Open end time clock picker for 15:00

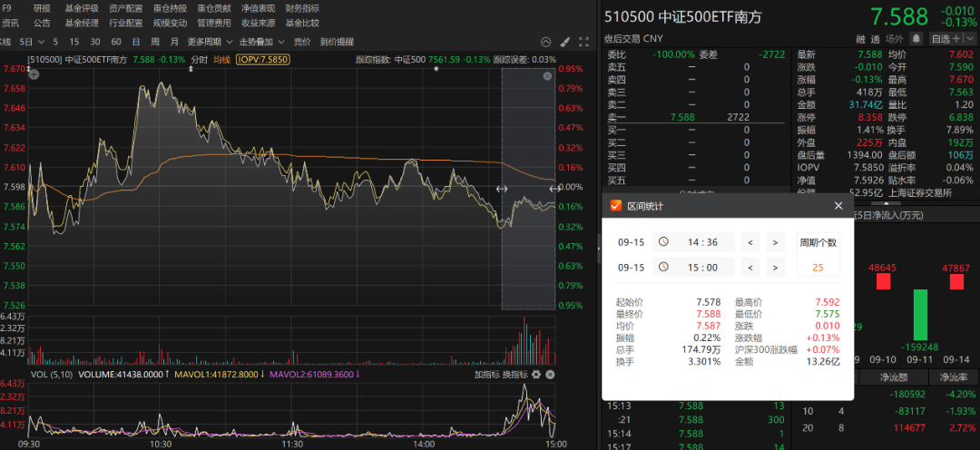663,267
